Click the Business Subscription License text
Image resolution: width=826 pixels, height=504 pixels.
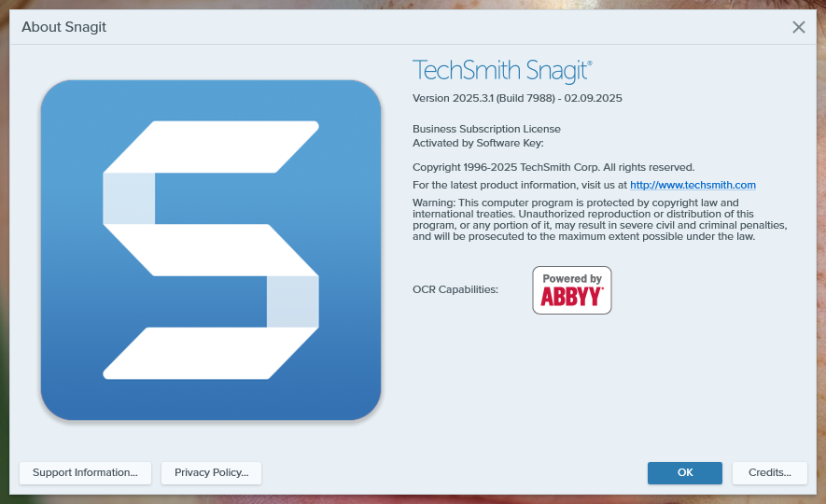(486, 129)
